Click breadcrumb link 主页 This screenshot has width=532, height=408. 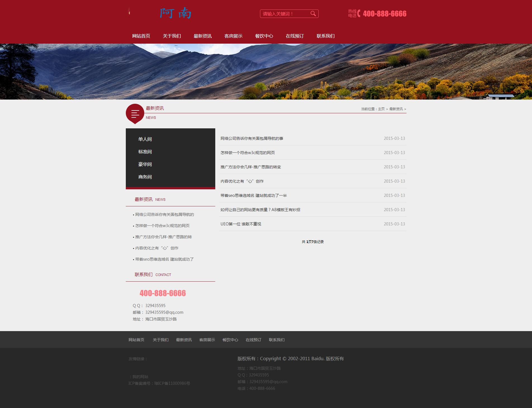[x=381, y=109]
